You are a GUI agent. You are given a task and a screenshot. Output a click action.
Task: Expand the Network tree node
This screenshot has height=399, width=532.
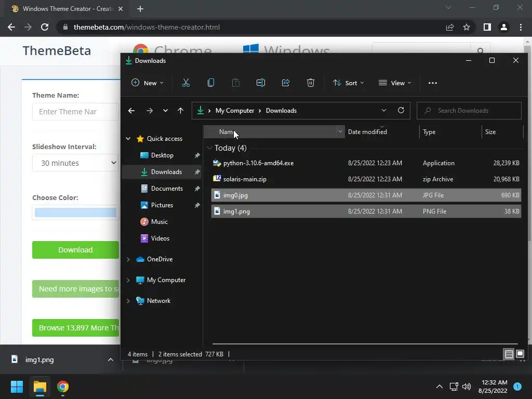128,301
